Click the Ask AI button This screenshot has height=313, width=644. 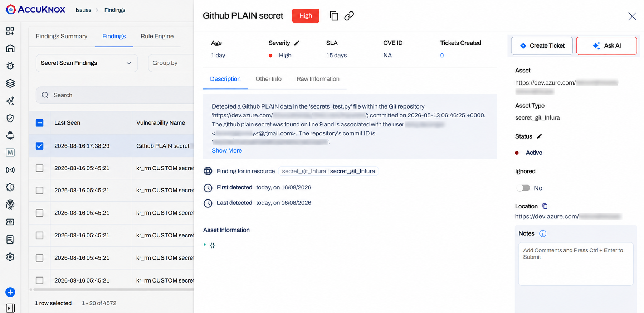pyautogui.click(x=606, y=45)
